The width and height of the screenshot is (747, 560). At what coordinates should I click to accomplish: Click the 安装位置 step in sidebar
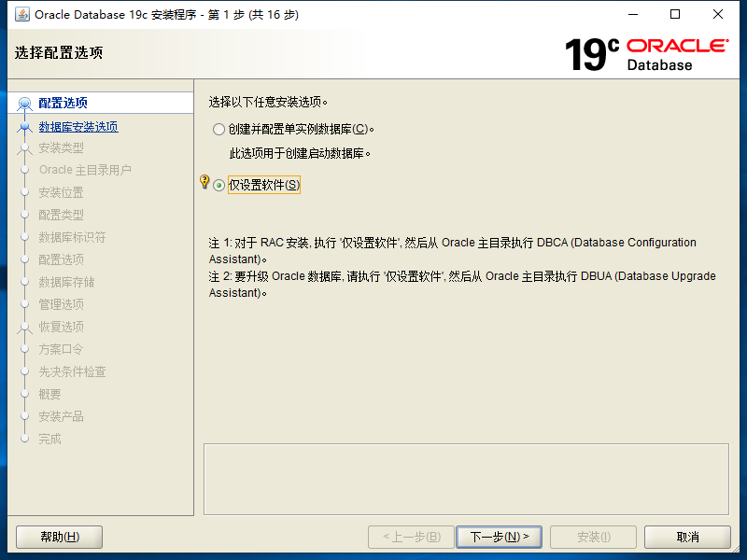click(x=61, y=192)
